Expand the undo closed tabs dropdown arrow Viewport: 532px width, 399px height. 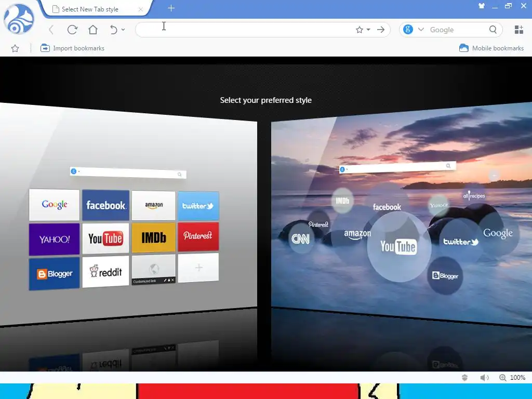123,30
